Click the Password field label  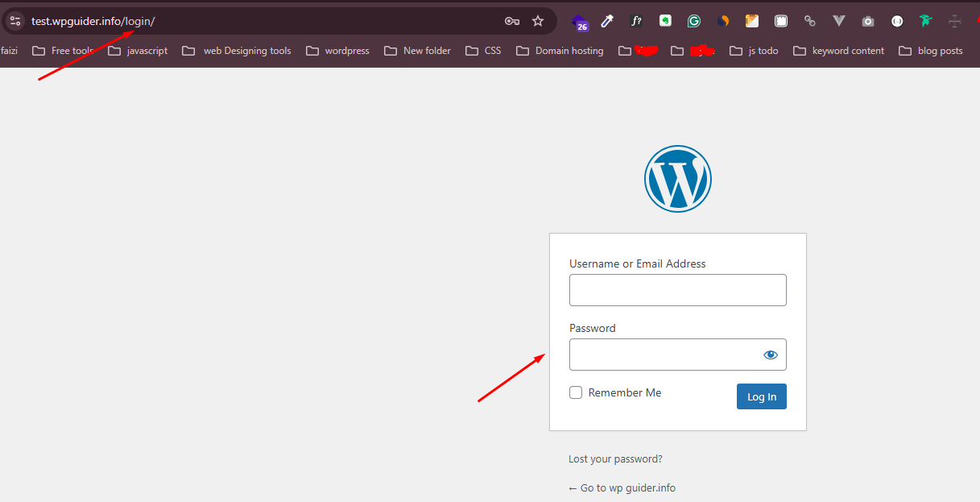593,328
